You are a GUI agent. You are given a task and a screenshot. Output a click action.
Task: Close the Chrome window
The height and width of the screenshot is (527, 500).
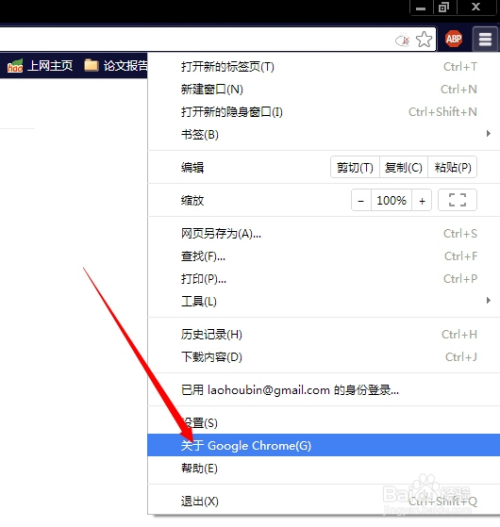pyautogui.click(x=475, y=7)
